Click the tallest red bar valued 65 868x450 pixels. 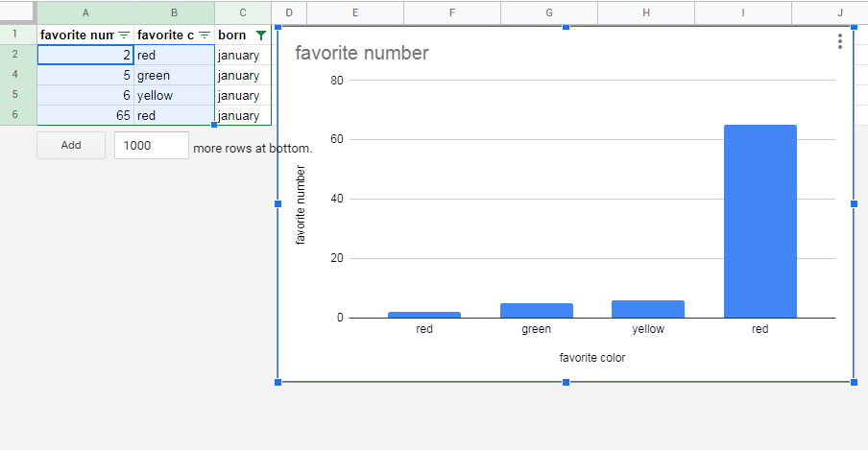click(x=760, y=222)
